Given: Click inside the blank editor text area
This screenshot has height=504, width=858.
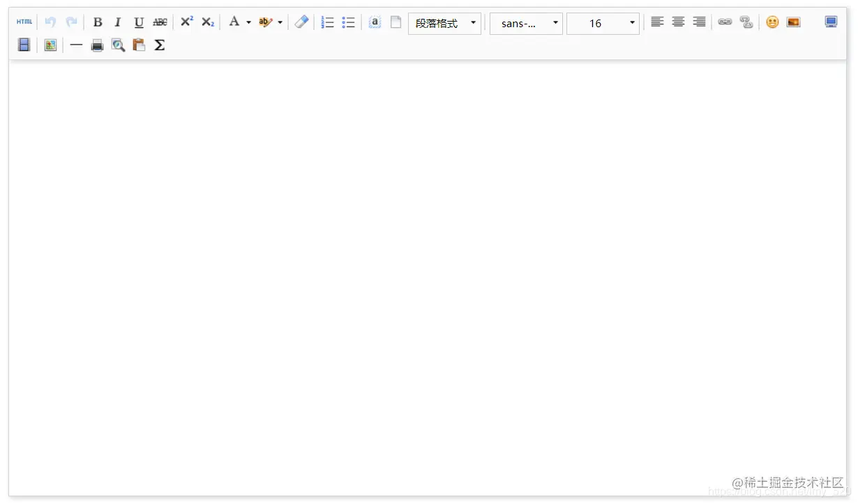Looking at the screenshot, I should [428, 277].
